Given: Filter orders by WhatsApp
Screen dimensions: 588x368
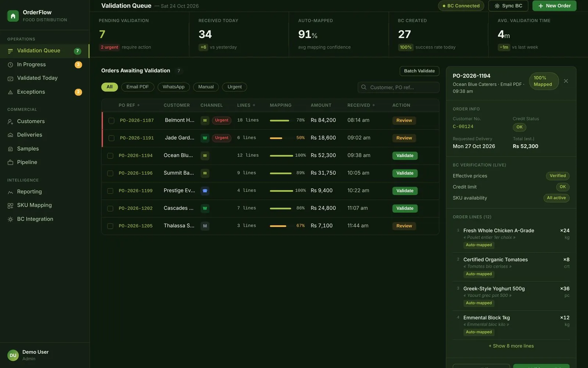Looking at the screenshot, I should pyautogui.click(x=173, y=87).
